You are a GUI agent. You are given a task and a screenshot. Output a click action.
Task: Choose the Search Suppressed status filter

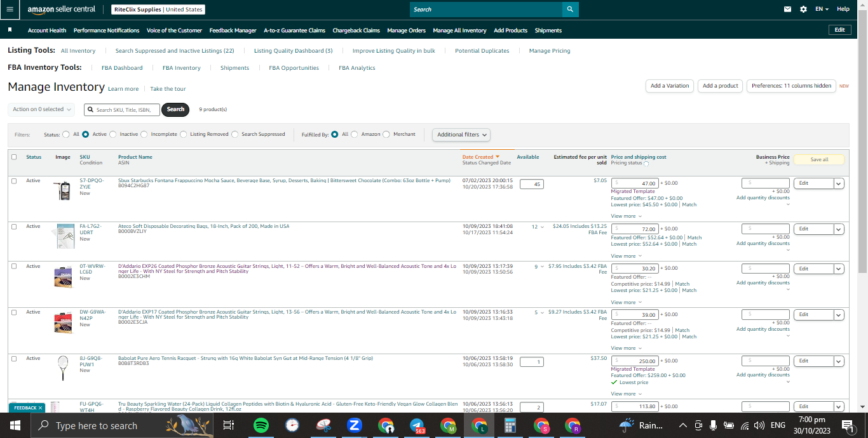(x=235, y=135)
